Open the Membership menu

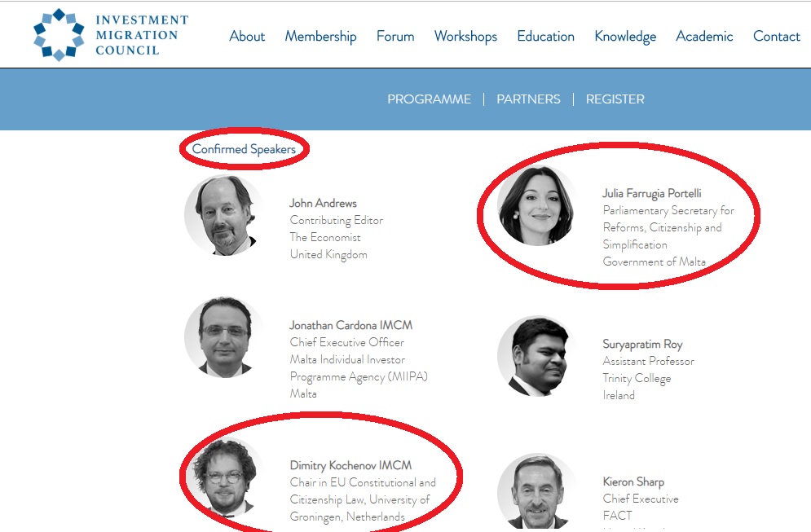(320, 37)
